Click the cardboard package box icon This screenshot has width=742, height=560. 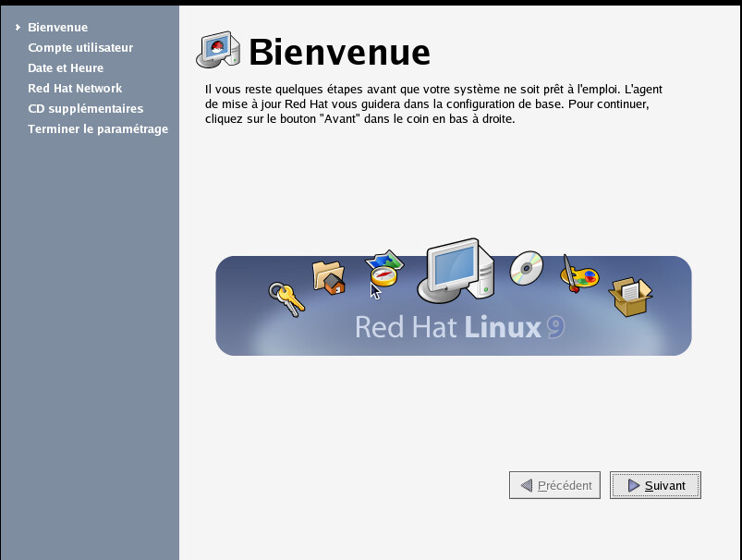[630, 295]
